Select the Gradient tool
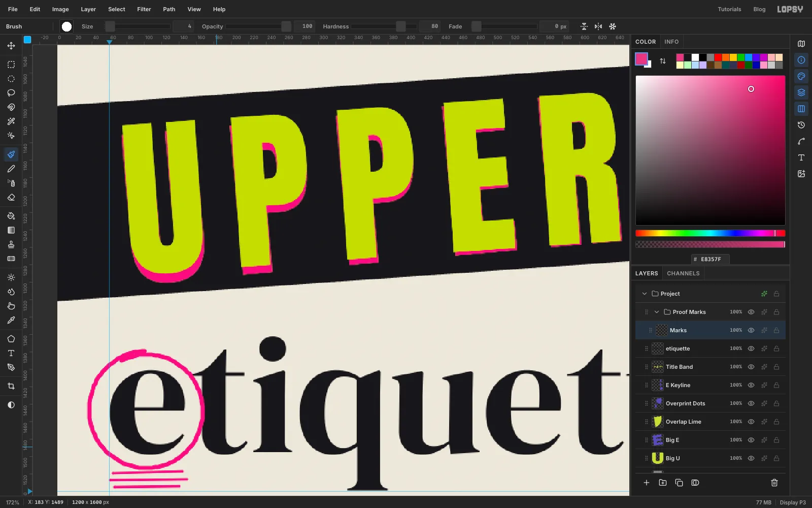This screenshot has width=812, height=508. tap(11, 230)
